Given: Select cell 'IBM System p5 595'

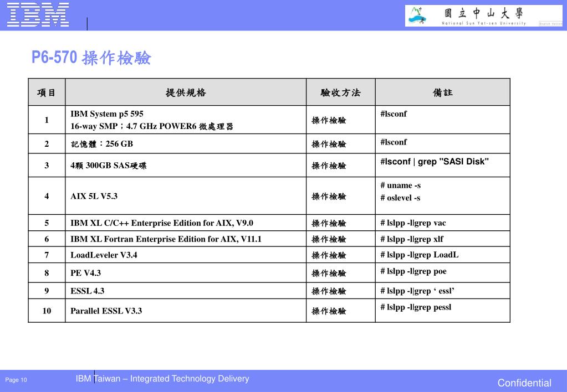Looking at the screenshot, I should (107, 114).
